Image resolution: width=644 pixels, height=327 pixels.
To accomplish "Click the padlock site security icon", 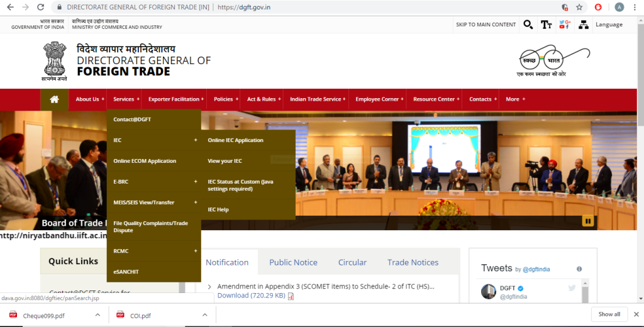I will tap(60, 8).
